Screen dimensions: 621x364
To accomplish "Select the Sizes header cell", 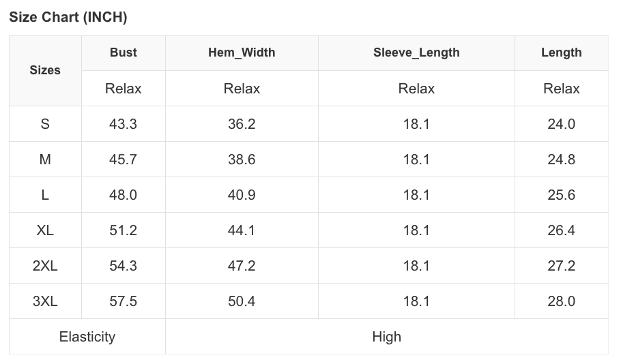I will (45, 70).
